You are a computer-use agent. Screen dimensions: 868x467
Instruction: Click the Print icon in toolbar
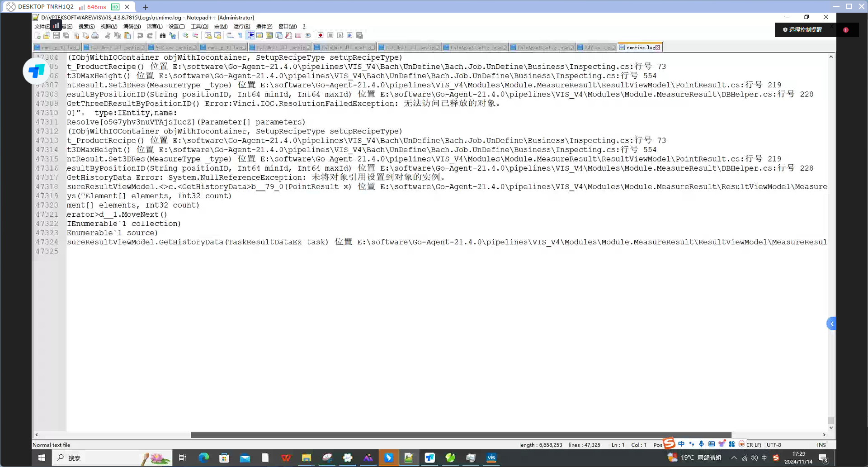(x=95, y=35)
